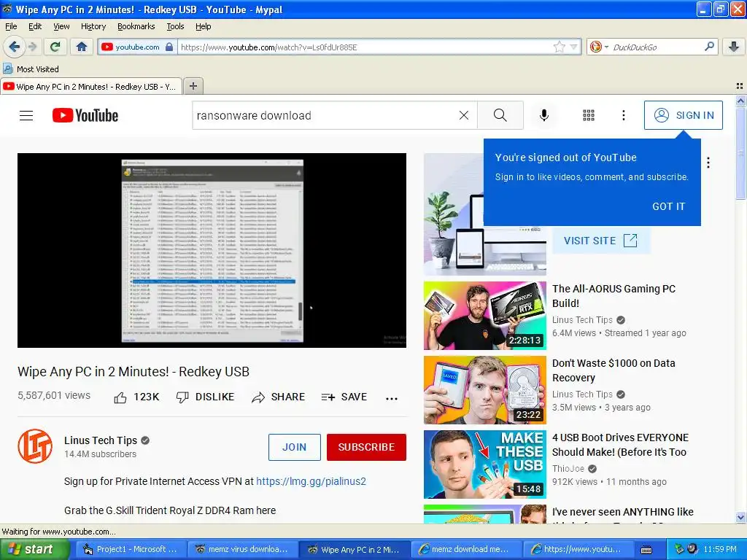The image size is (747, 560).
Task: Click the Linus Tech Tips channel name
Action: [101, 440]
